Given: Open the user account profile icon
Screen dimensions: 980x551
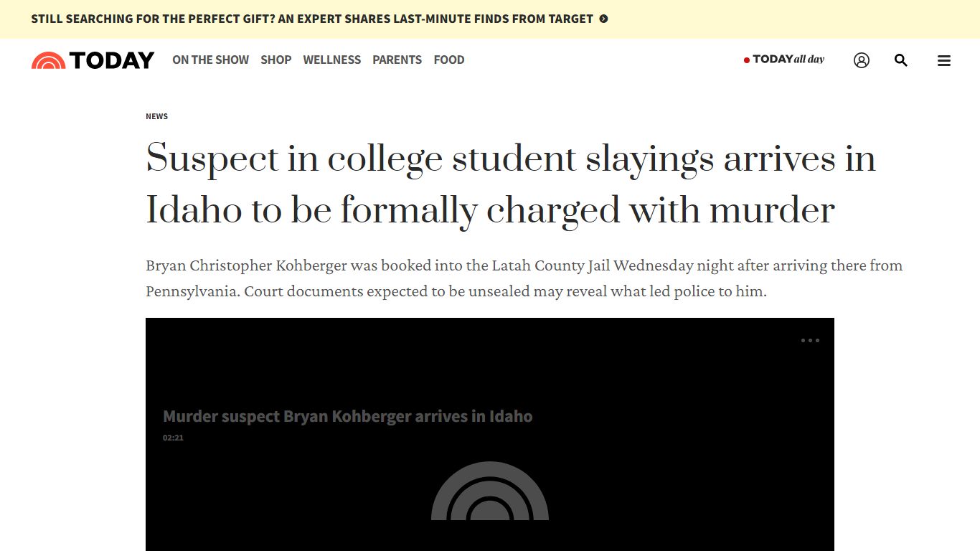Looking at the screenshot, I should (x=862, y=60).
